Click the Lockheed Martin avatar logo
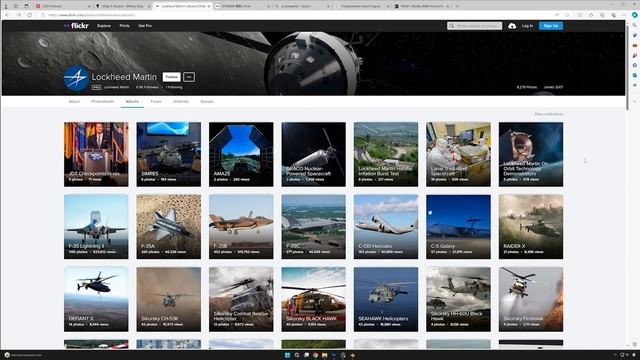Image resolution: width=640 pixels, height=360 pixels. (76, 78)
